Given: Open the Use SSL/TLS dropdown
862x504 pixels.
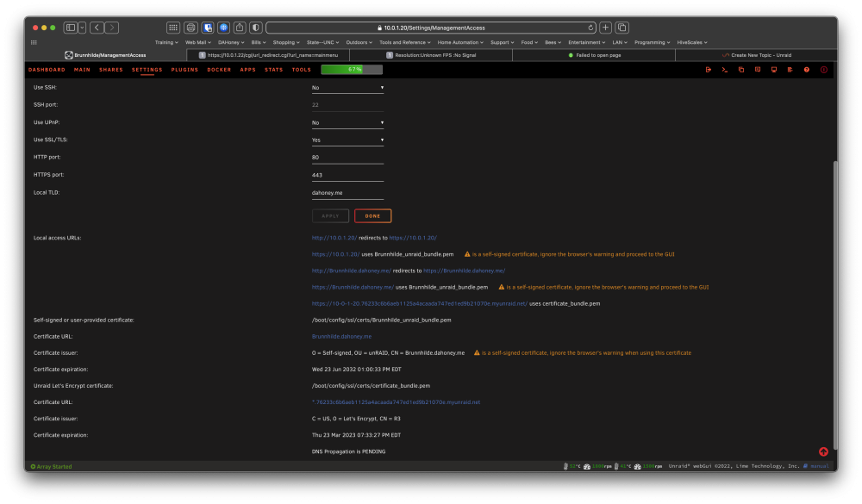Looking at the screenshot, I should coord(347,140).
